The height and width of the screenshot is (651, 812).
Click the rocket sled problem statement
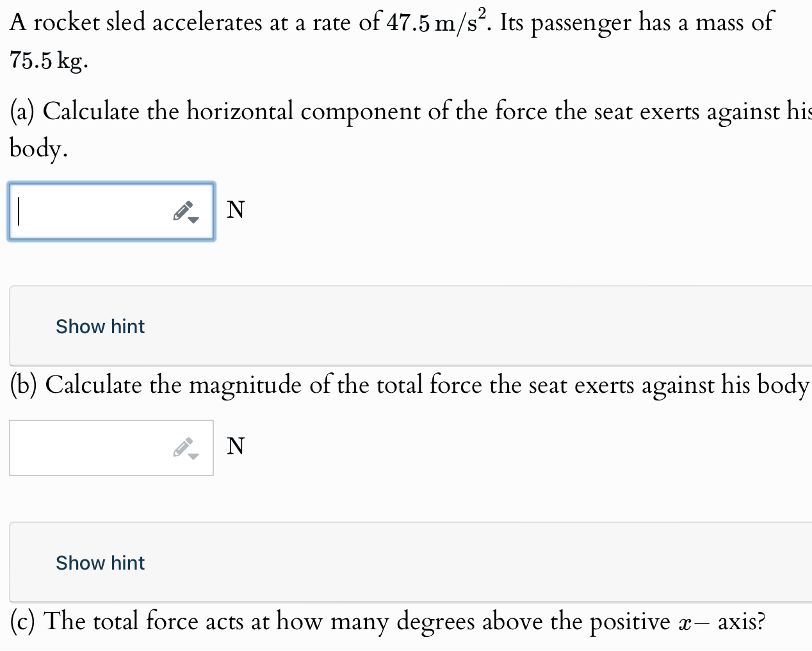[x=392, y=40]
